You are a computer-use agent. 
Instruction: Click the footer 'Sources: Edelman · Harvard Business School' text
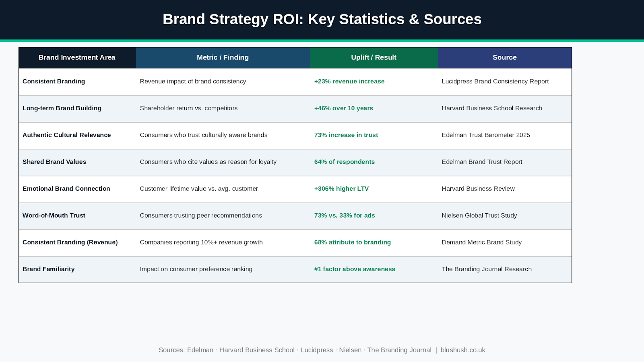click(x=227, y=350)
